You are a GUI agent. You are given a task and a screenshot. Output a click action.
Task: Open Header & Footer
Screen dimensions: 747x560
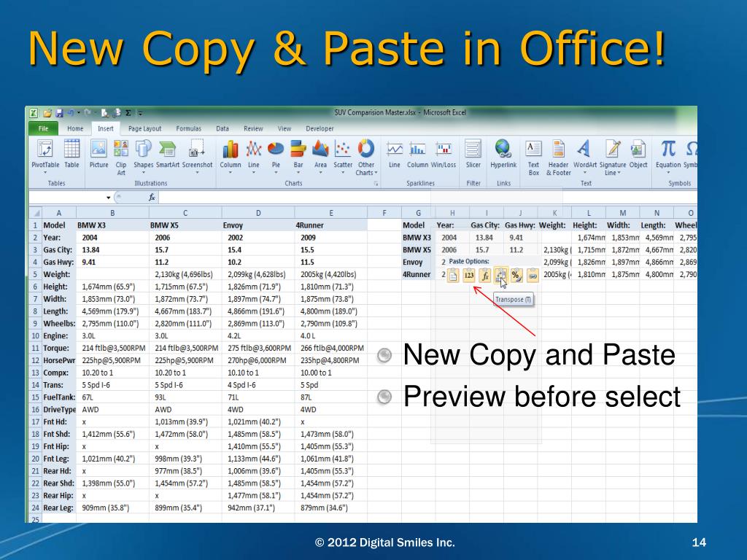coord(558,157)
